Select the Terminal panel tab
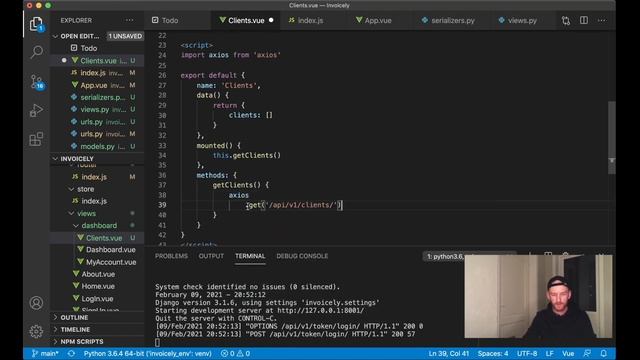The image size is (640, 360). click(250, 256)
